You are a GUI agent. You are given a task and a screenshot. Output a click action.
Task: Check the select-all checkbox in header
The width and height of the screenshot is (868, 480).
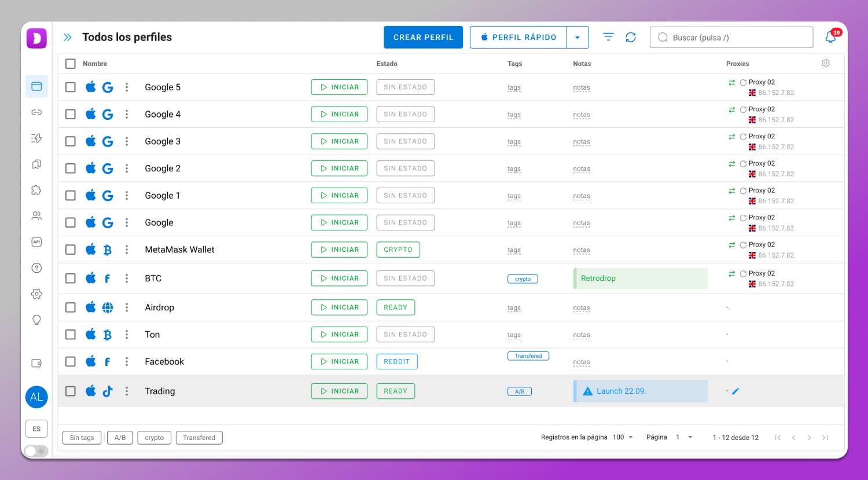71,64
